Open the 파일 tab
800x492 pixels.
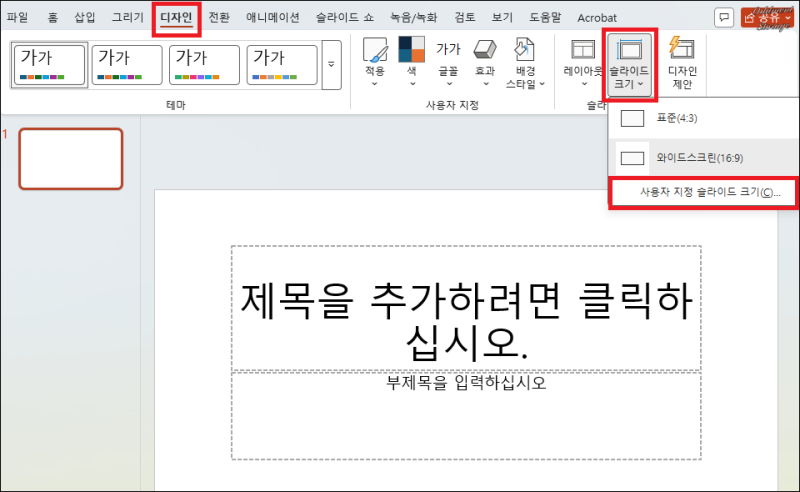[x=18, y=17]
